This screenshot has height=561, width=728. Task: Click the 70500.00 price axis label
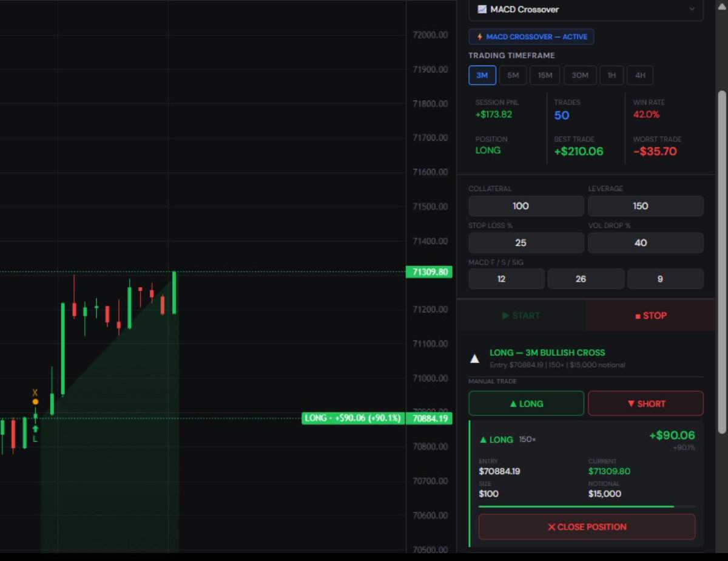coord(430,550)
